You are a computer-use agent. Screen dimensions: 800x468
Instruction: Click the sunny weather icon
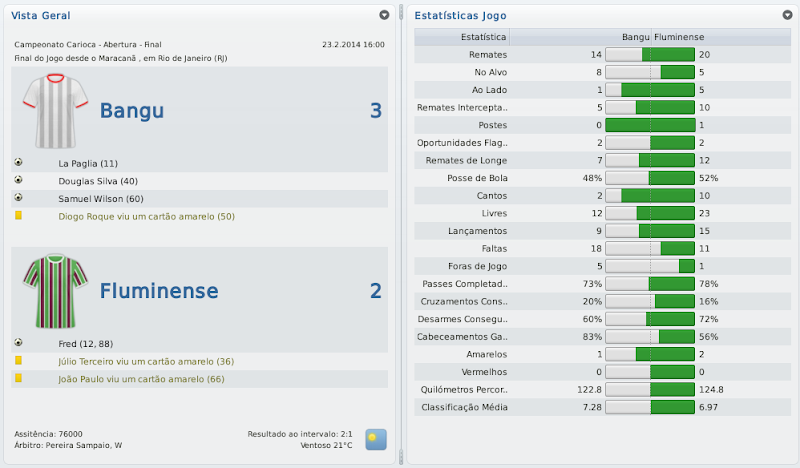coord(375,439)
